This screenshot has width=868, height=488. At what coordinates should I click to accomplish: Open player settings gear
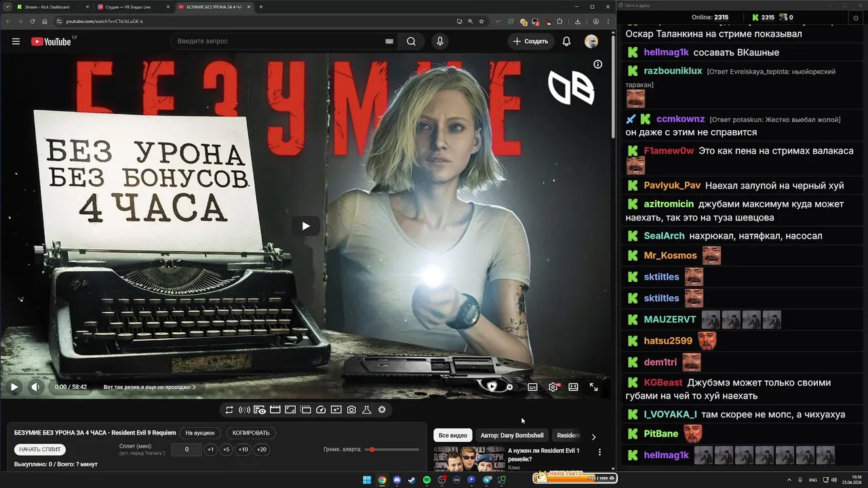553,387
